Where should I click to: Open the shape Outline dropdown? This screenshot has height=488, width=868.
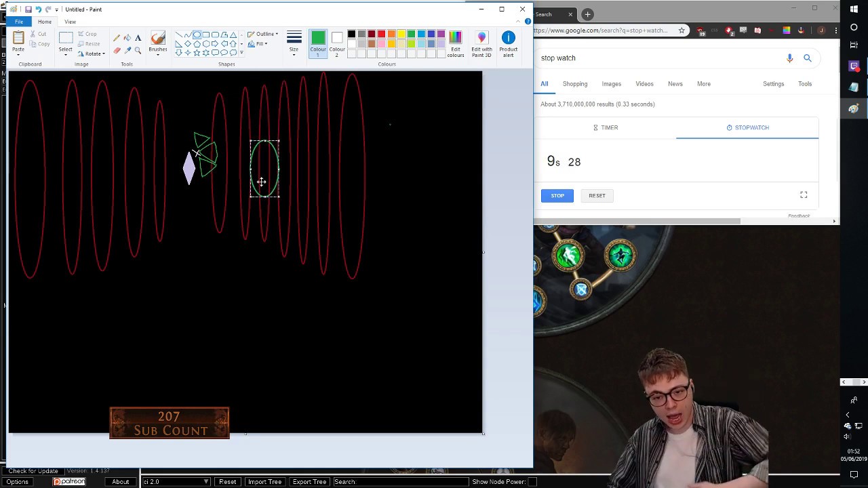pos(263,34)
